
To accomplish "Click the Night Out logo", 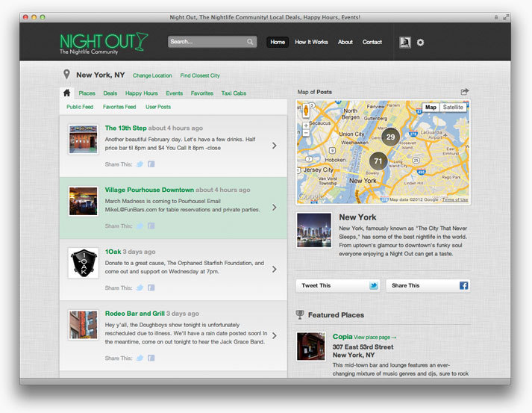I will tap(104, 43).
